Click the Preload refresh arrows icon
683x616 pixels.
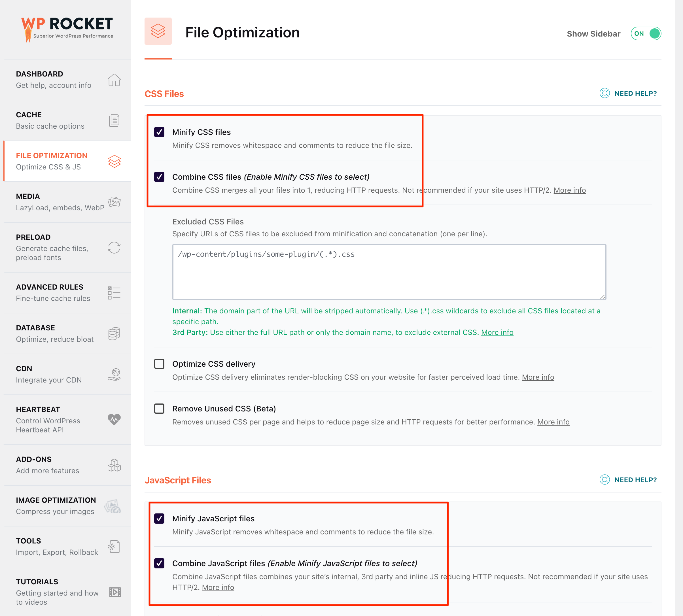pos(114,247)
